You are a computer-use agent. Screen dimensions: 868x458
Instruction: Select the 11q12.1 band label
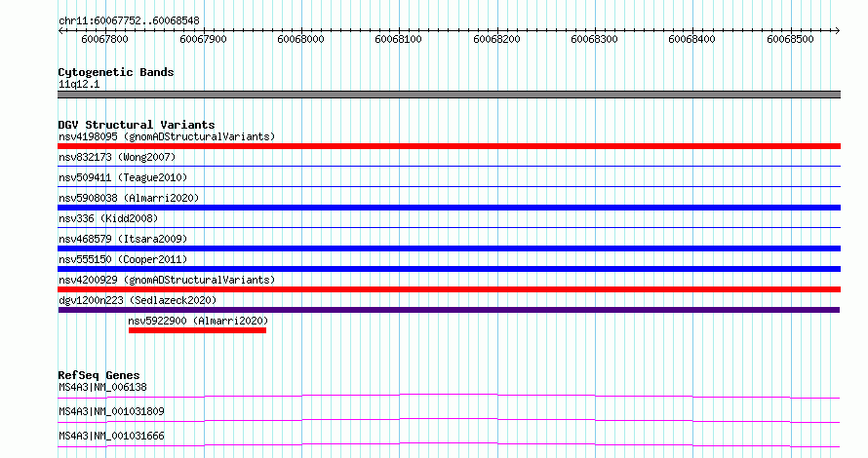pyautogui.click(x=79, y=84)
